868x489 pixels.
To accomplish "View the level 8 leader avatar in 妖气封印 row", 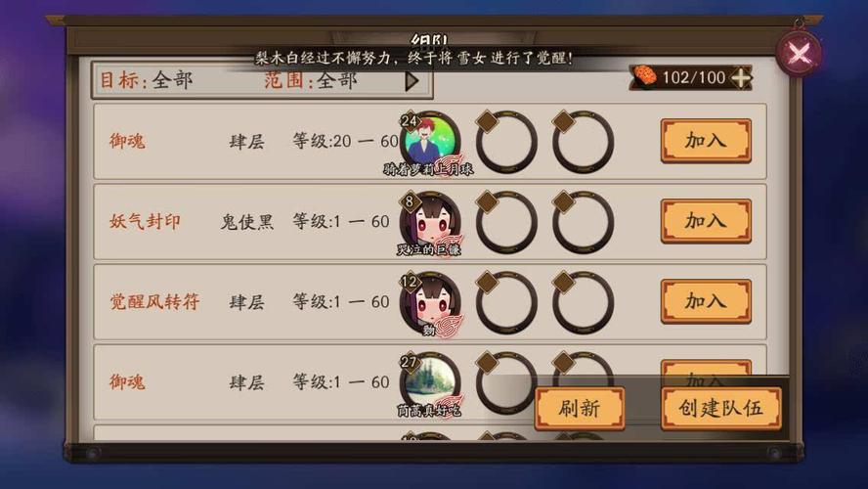I will 430,222.
